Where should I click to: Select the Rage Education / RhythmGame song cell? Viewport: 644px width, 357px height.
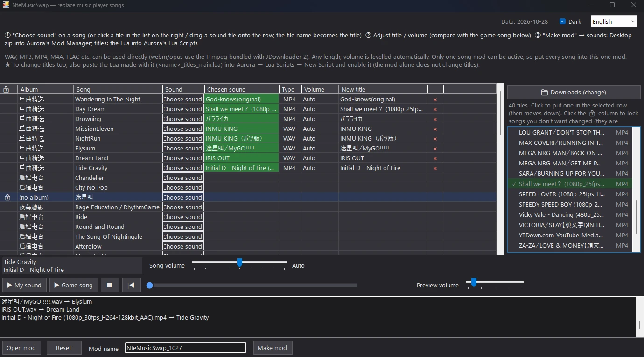coord(118,207)
